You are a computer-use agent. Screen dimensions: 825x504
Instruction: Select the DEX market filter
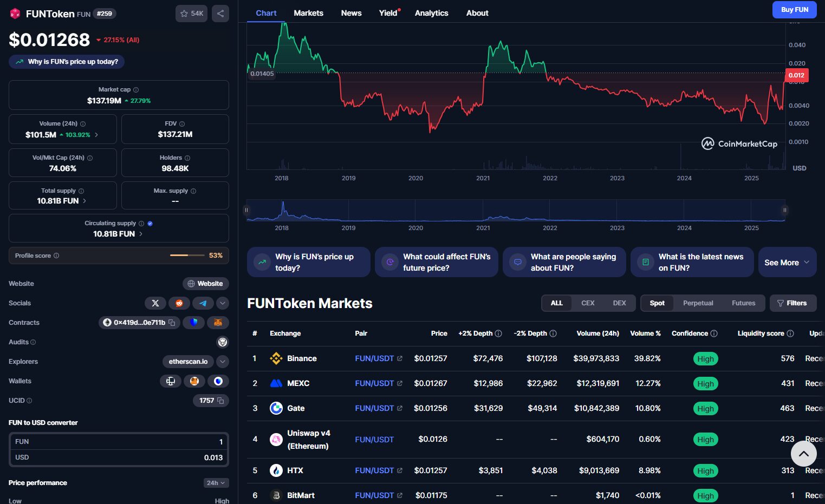point(619,303)
